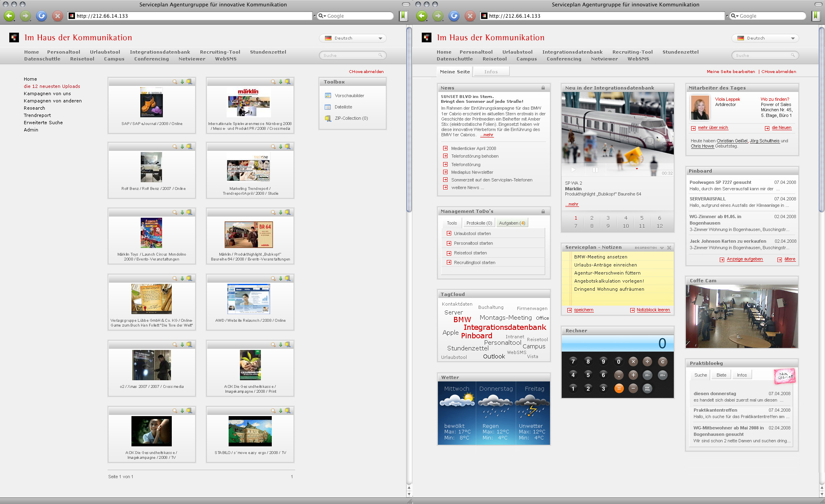Click 'CHowe abmelden' in the uploads window
The width and height of the screenshot is (825, 504).
pos(366,72)
